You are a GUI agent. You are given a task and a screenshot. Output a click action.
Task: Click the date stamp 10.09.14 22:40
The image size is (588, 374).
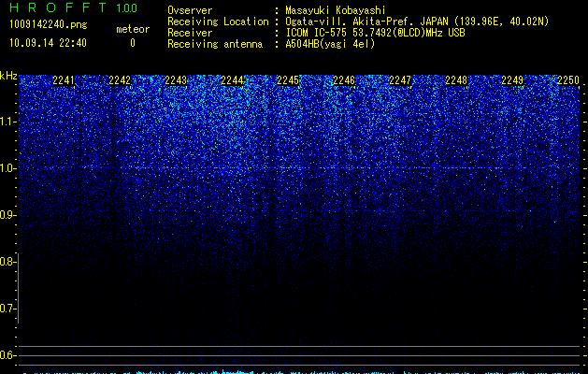(48, 43)
